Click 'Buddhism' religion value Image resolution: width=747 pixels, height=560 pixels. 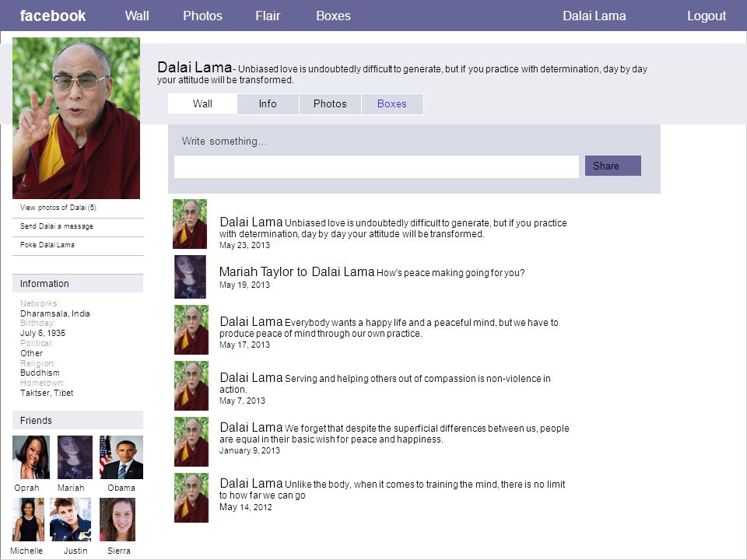pos(40,373)
